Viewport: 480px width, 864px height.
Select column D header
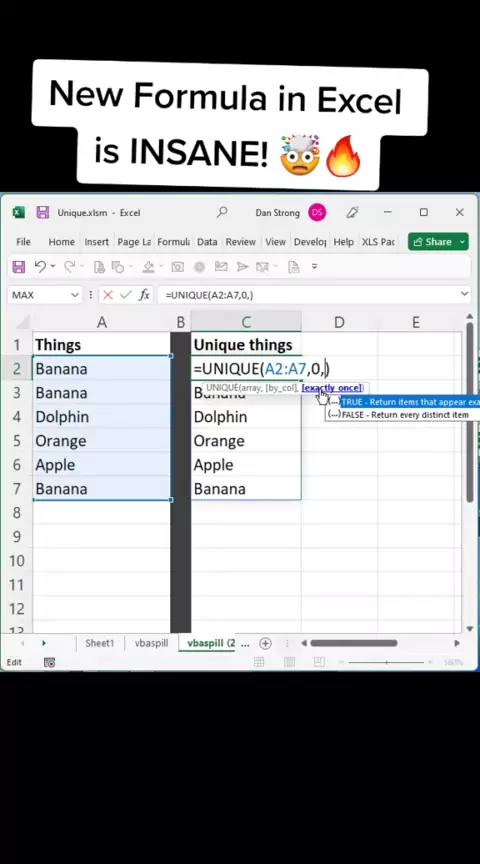coord(339,322)
